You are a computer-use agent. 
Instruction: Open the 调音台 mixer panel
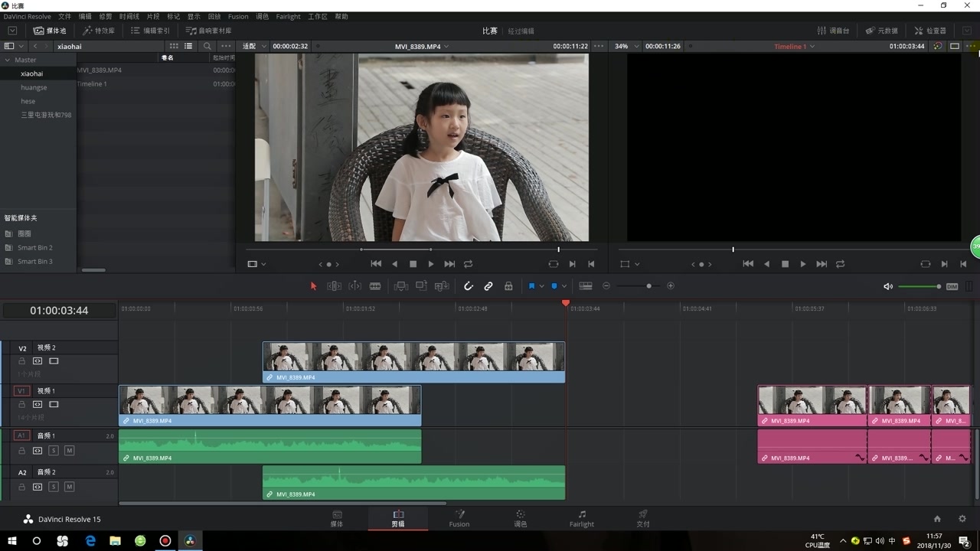click(834, 31)
